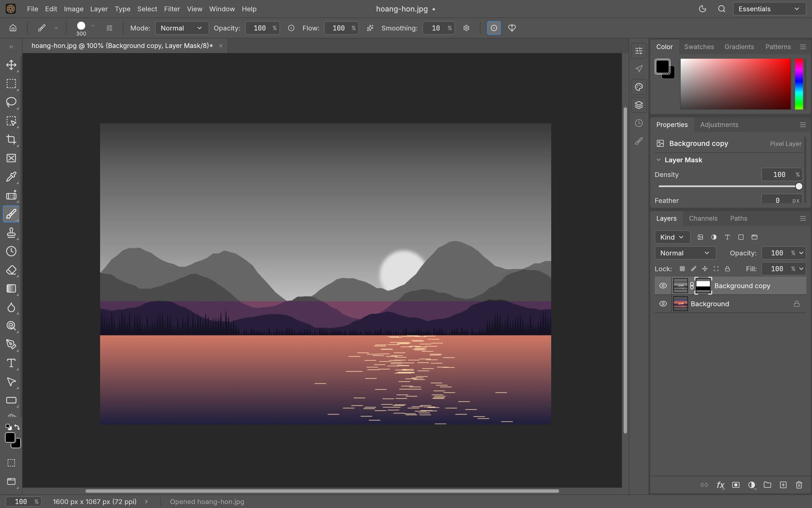This screenshot has height=508, width=812.
Task: Open the Search icon at top right
Action: tap(721, 9)
